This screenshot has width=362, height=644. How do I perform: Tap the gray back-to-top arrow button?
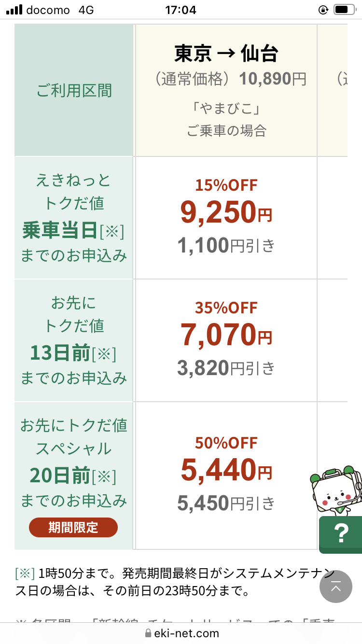pos(336,587)
